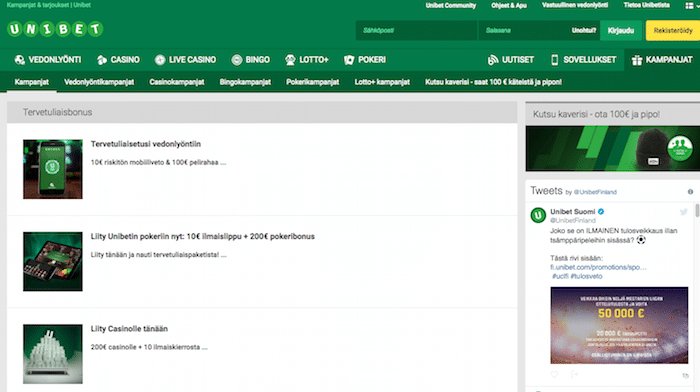Click the Vedonlyönti football icon
The image size is (700, 392).
pyautogui.click(x=20, y=60)
